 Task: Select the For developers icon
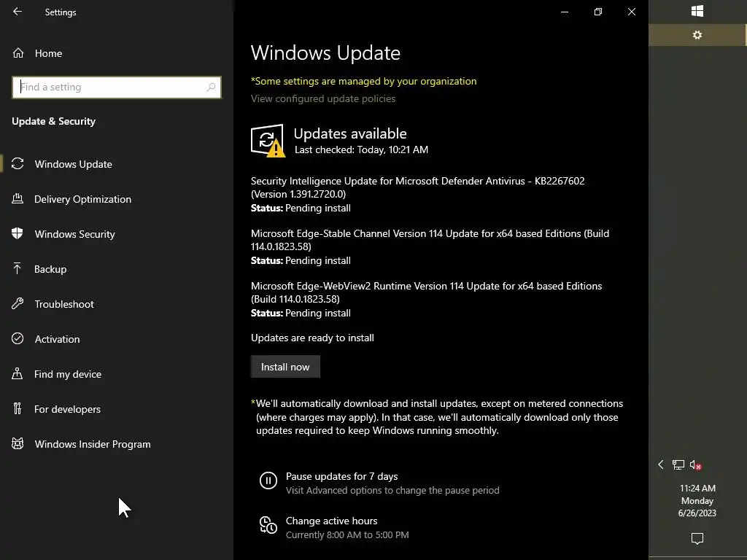(x=18, y=408)
